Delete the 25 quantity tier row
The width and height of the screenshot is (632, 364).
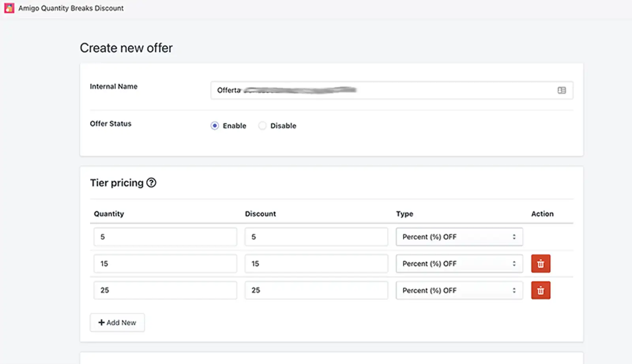pos(540,291)
